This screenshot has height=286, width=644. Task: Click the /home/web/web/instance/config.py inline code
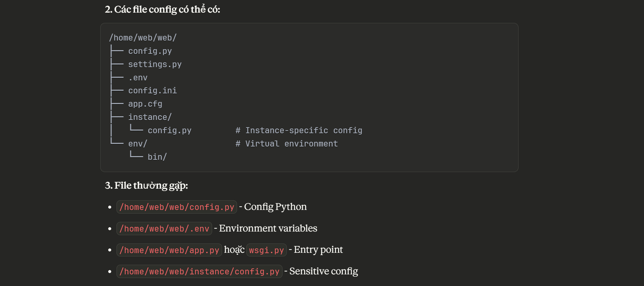[x=199, y=272]
